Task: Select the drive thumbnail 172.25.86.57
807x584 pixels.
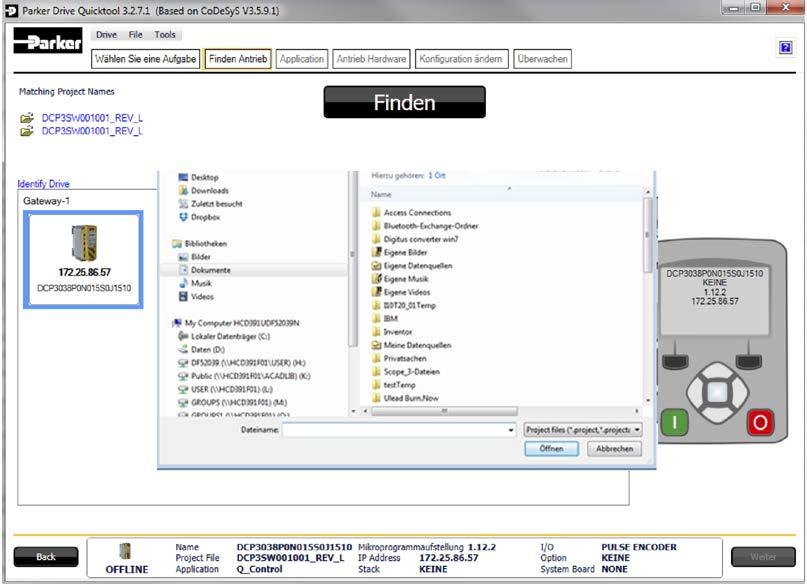Action: 83,260
